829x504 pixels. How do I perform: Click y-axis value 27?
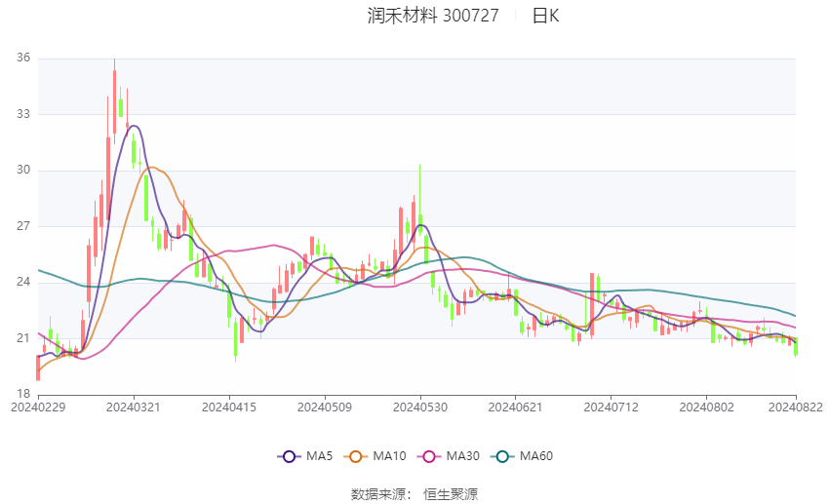[23, 226]
